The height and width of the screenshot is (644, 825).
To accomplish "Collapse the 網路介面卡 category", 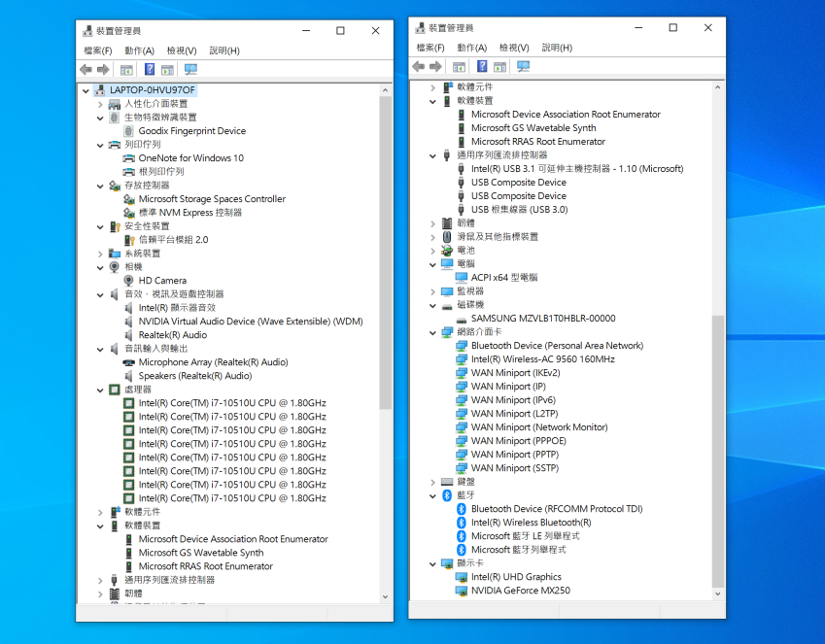I will (x=432, y=332).
